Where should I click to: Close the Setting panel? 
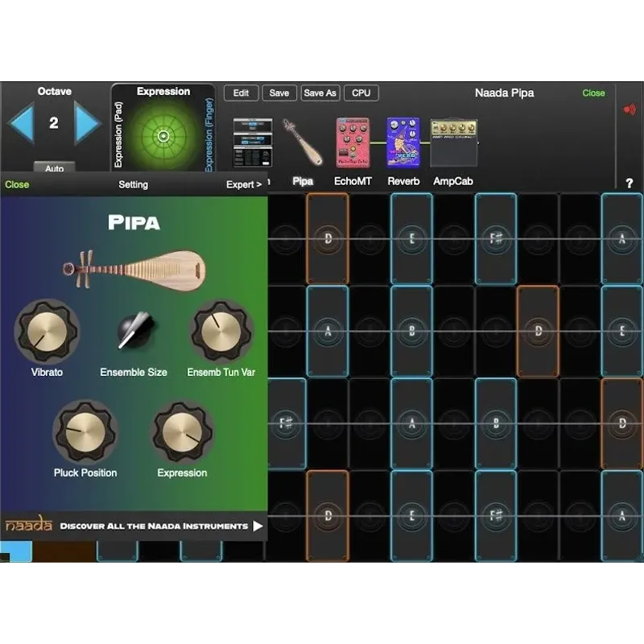17,184
